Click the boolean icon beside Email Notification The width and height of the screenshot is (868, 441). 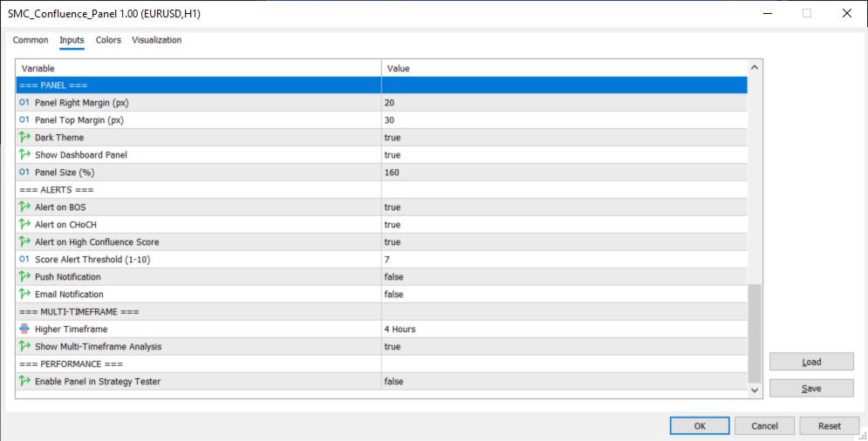pos(24,294)
